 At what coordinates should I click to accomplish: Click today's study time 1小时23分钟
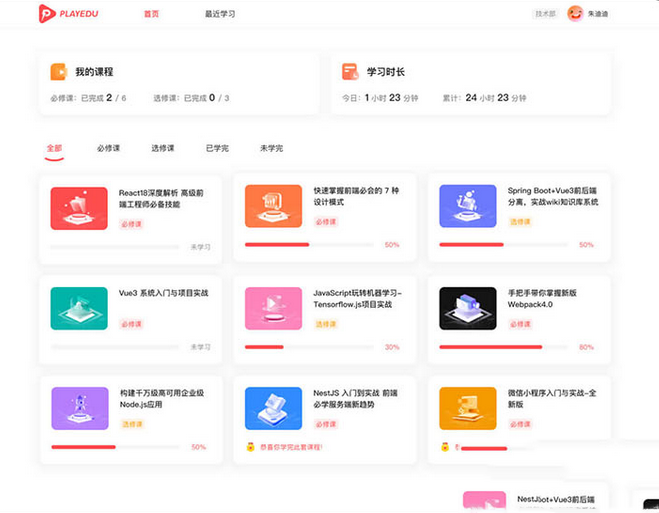coord(380,98)
